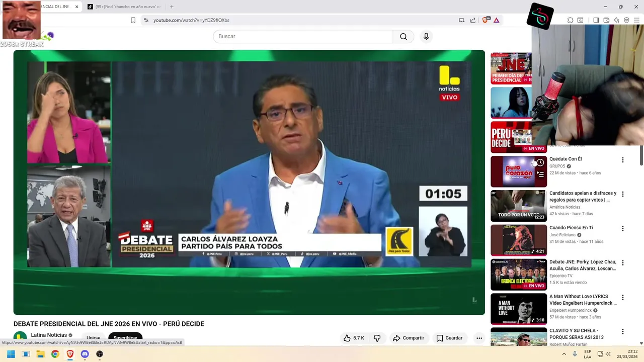Open the share icon in address bar
Viewport: 644px width, 362px height.
click(x=473, y=20)
